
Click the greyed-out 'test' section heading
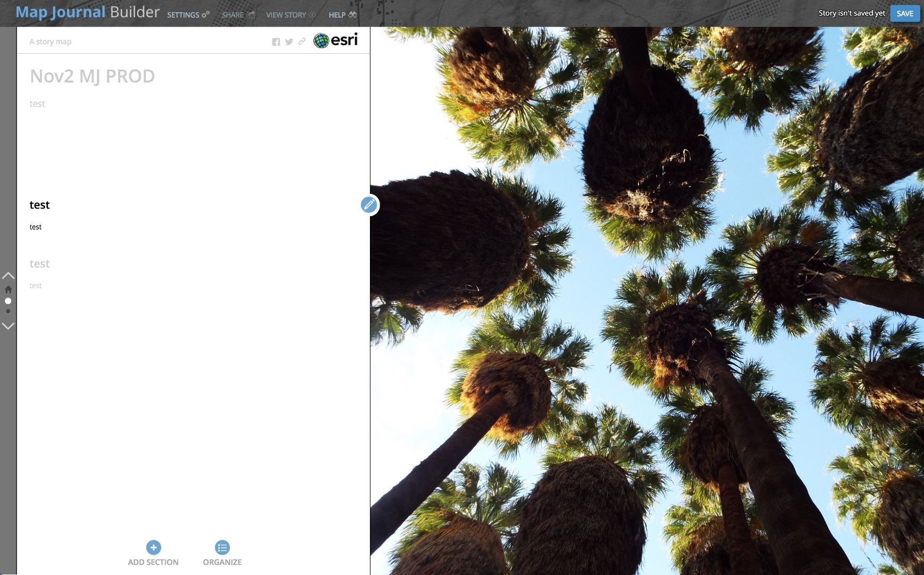tap(39, 264)
